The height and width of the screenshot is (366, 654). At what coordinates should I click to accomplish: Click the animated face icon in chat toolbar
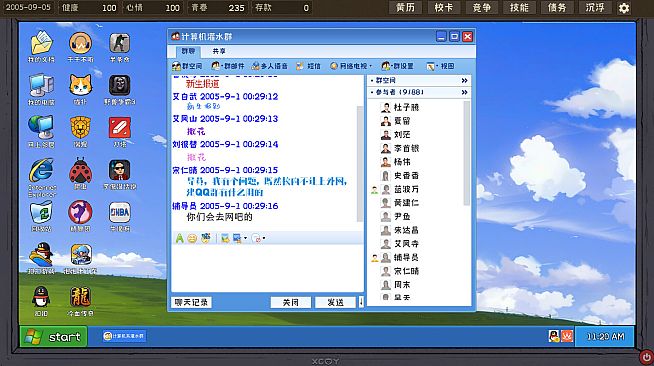coord(206,238)
